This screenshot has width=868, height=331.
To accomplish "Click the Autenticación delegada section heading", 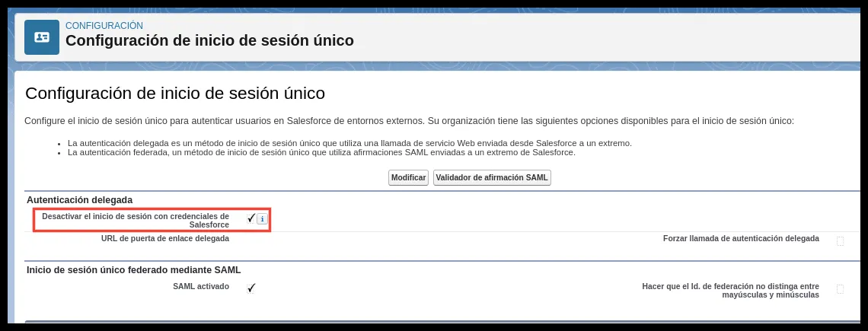I will 80,200.
